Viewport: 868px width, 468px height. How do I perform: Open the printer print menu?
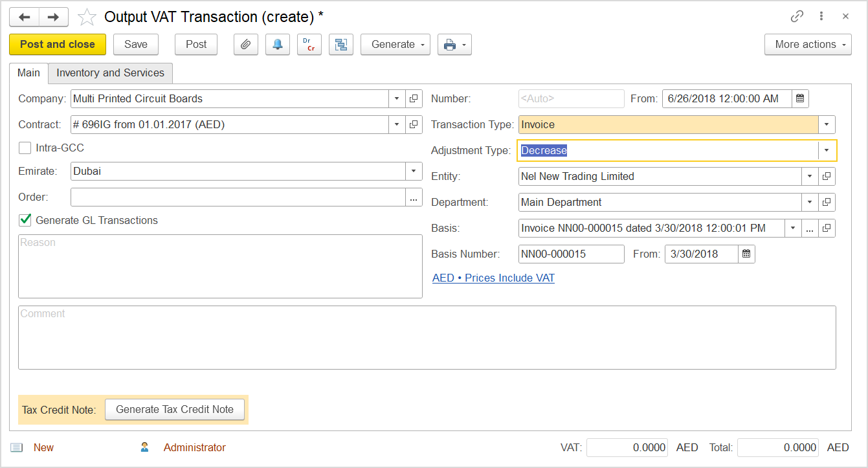point(454,45)
